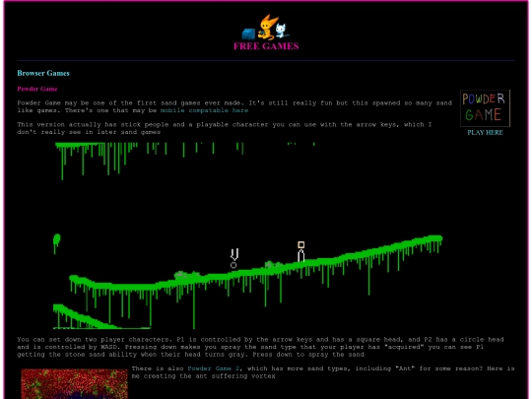This screenshot has width=532, height=399.
Task: Click the 'Powder Game' pink subheading
Action: (37, 89)
